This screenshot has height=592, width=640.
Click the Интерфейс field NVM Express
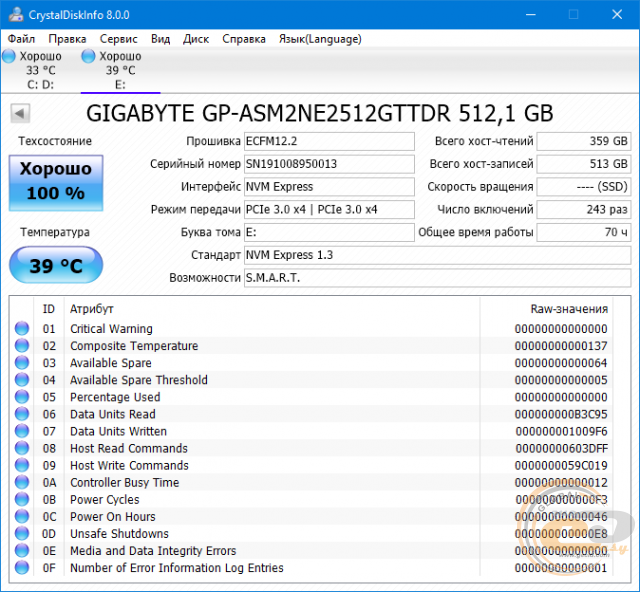pyautogui.click(x=329, y=187)
